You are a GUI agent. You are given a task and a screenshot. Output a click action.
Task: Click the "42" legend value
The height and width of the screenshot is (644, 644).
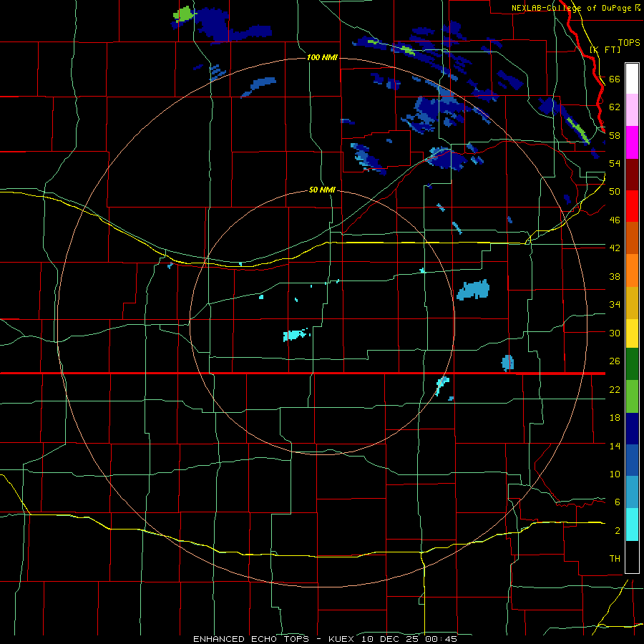(x=615, y=248)
